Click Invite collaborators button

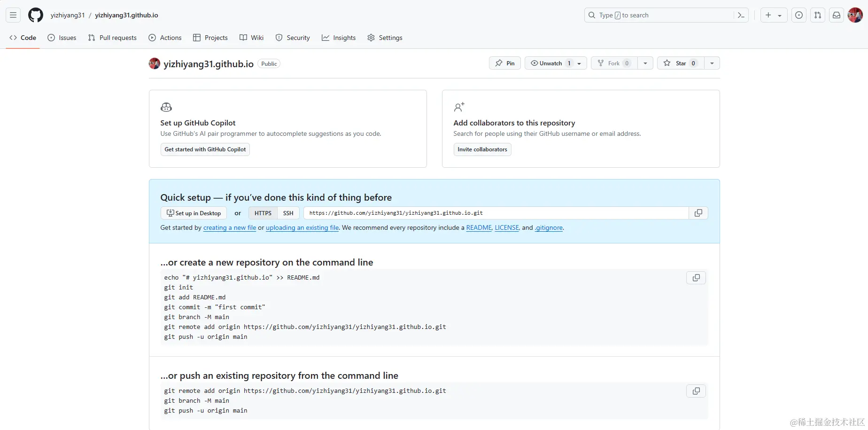click(482, 149)
